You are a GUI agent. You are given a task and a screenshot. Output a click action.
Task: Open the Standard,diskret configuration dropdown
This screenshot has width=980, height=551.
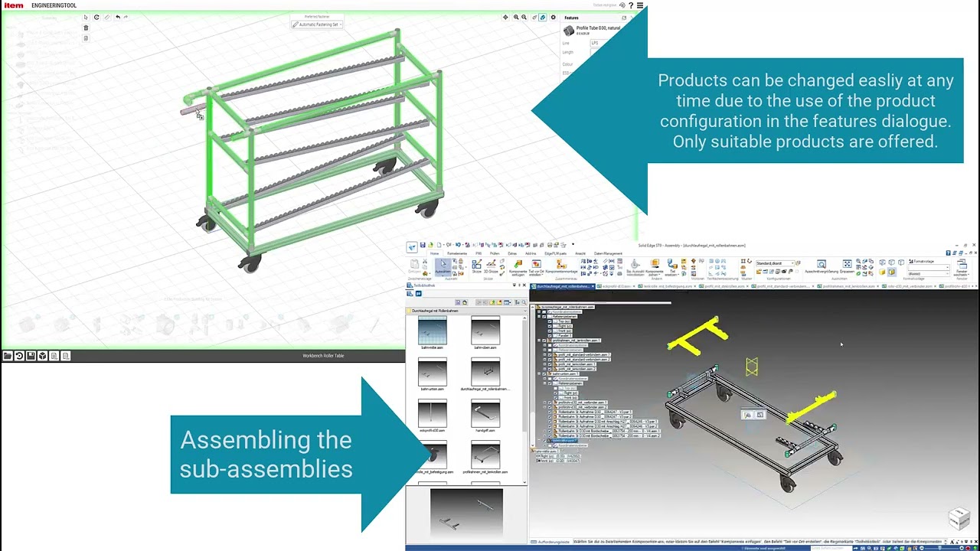point(774,263)
